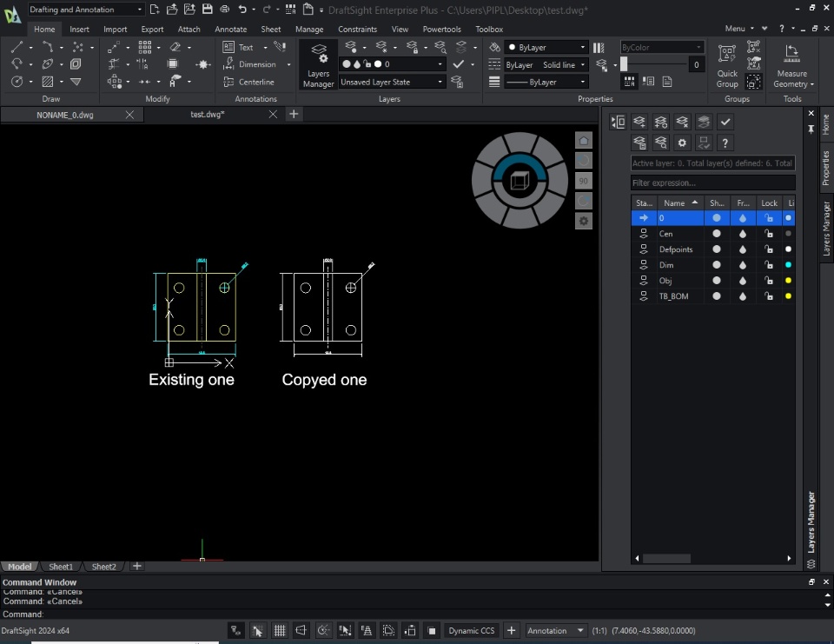Open Measure Geometry tool
This screenshot has height=644, width=834.
[x=792, y=65]
